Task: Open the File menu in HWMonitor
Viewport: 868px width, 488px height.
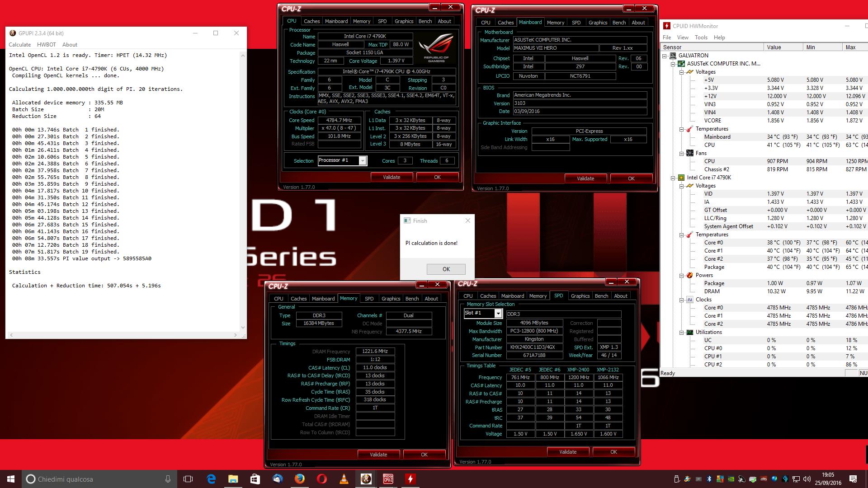Action: (x=667, y=38)
